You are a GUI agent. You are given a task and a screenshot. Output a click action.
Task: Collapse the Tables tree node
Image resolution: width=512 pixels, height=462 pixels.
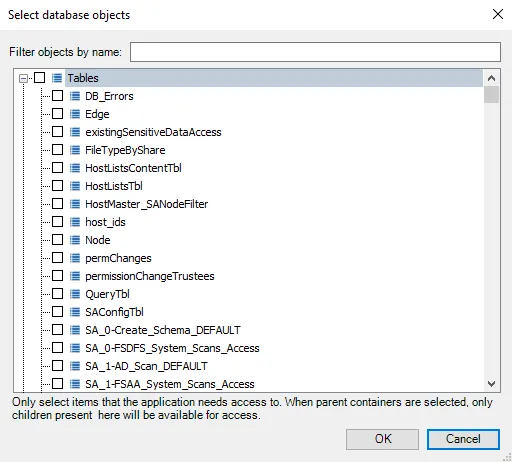23,78
